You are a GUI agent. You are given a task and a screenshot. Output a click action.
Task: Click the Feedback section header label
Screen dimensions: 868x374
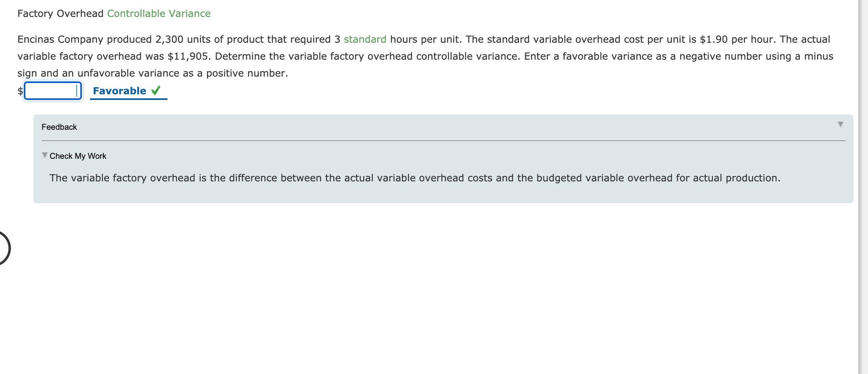pos(59,127)
